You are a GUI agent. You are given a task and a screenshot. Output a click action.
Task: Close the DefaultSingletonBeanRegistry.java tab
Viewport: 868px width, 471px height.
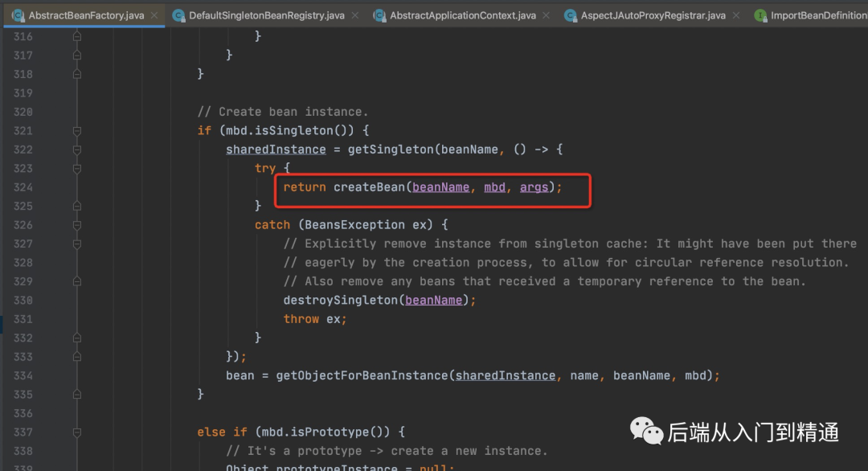[x=355, y=15]
